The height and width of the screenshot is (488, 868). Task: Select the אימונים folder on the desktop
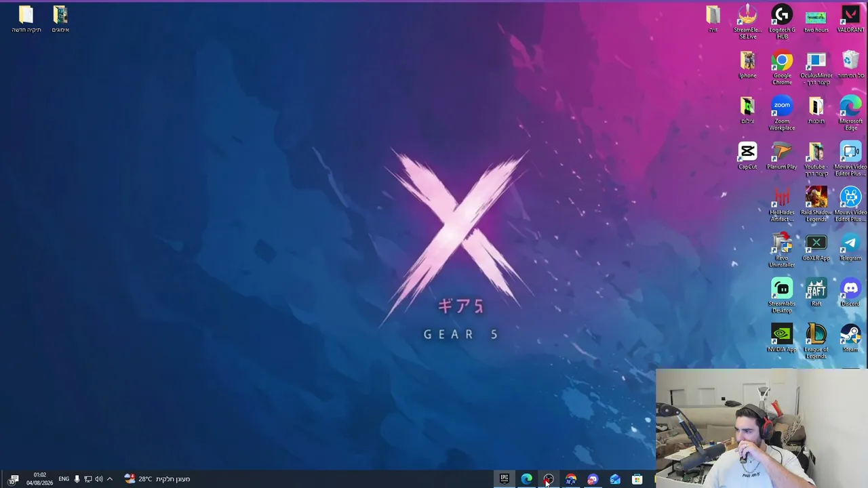[60, 19]
